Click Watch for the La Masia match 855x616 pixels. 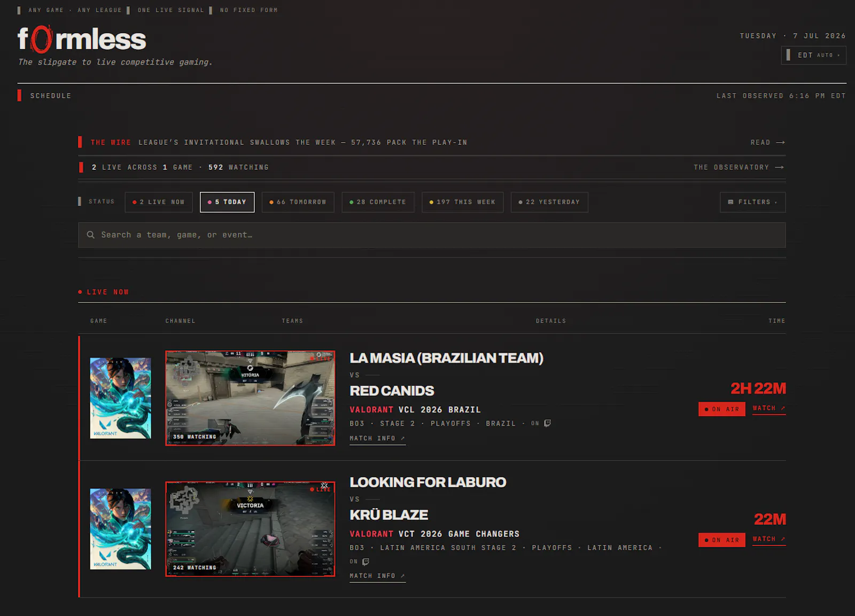(769, 408)
